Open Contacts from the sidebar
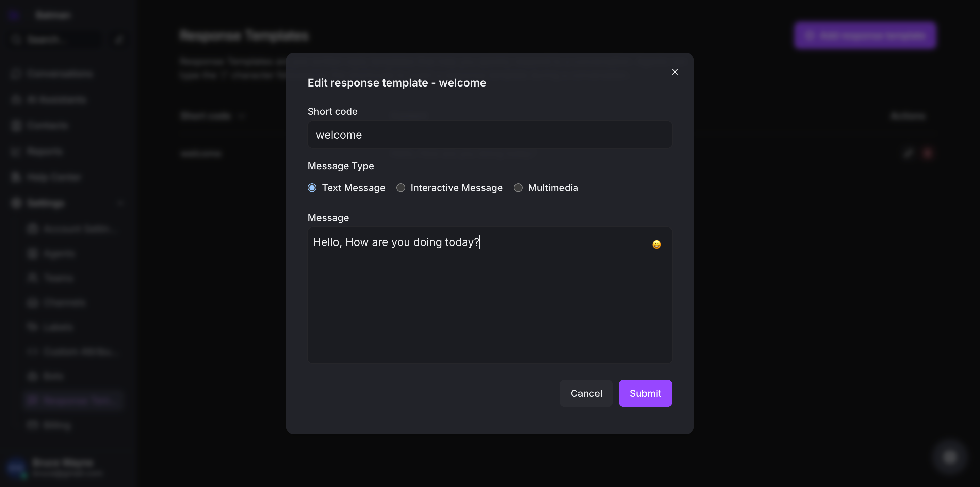The height and width of the screenshot is (487, 980). pyautogui.click(x=47, y=126)
